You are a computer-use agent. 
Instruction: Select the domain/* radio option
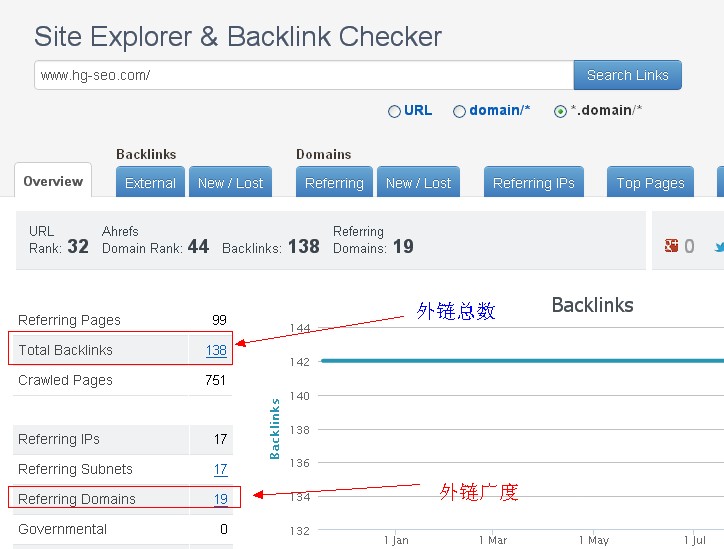[x=460, y=111]
